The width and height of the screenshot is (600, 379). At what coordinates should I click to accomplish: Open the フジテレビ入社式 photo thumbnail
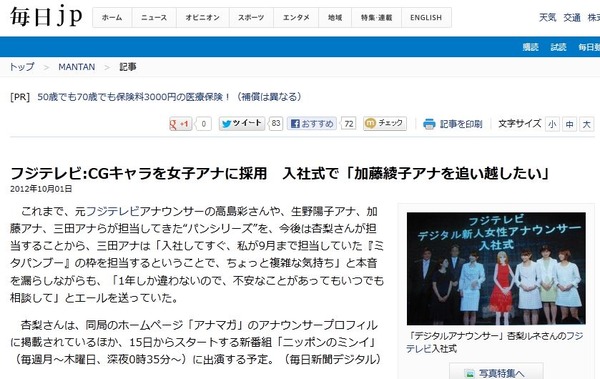pos(496,268)
